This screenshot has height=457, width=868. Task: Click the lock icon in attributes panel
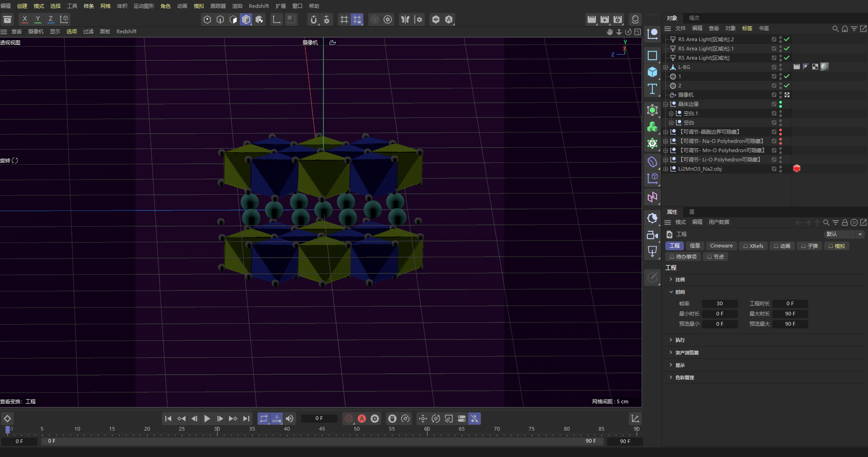coord(845,222)
